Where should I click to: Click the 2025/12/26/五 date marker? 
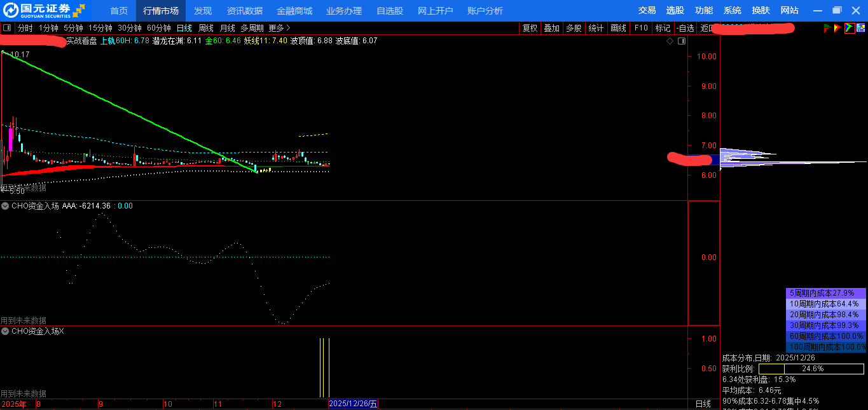[x=354, y=404]
